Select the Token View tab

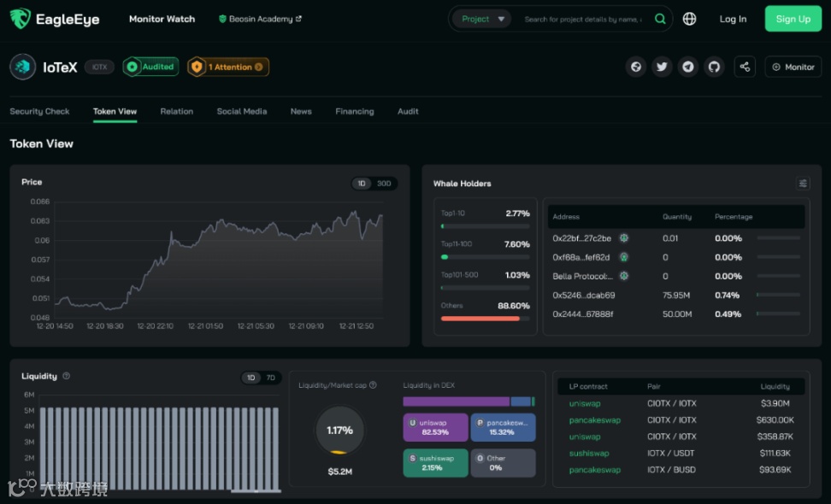[115, 111]
